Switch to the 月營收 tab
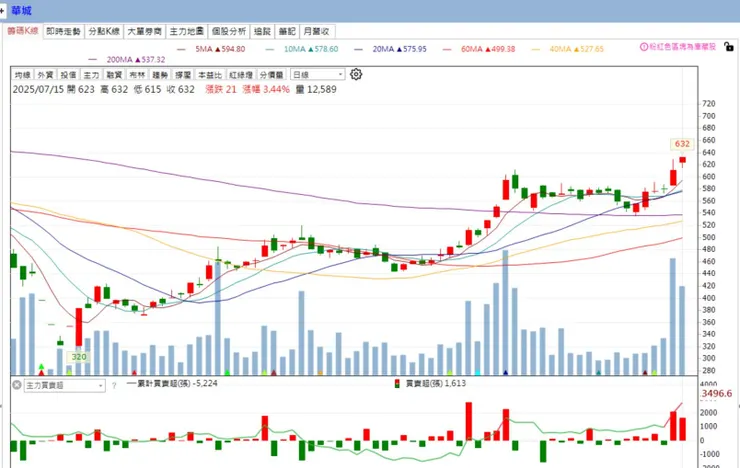 coord(317,31)
